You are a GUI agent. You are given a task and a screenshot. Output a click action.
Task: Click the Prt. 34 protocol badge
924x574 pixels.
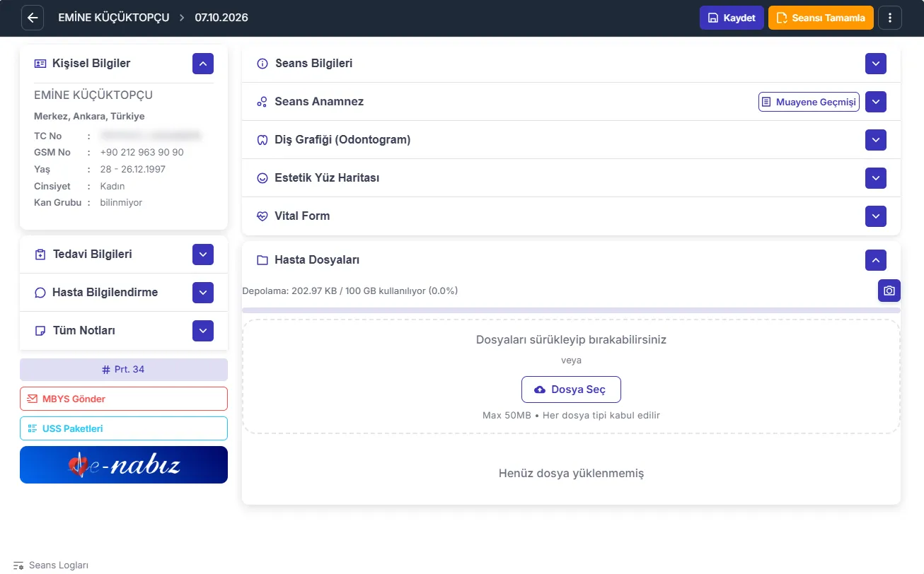pyautogui.click(x=124, y=370)
